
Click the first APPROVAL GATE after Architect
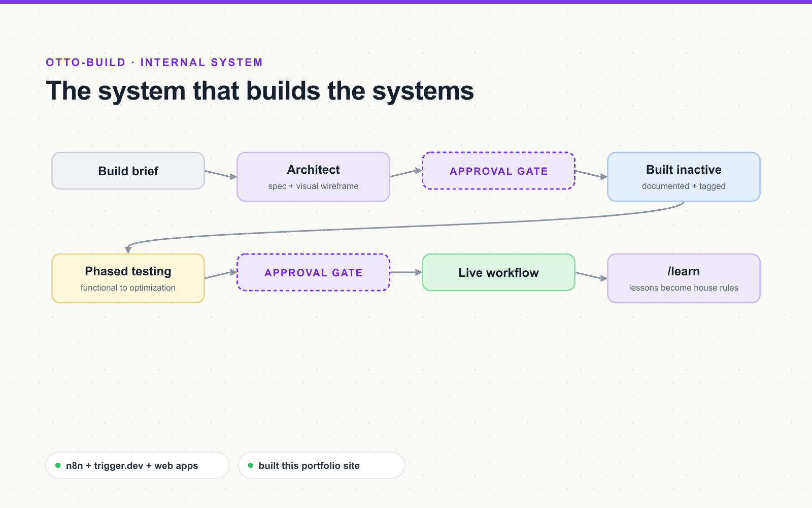coord(498,171)
